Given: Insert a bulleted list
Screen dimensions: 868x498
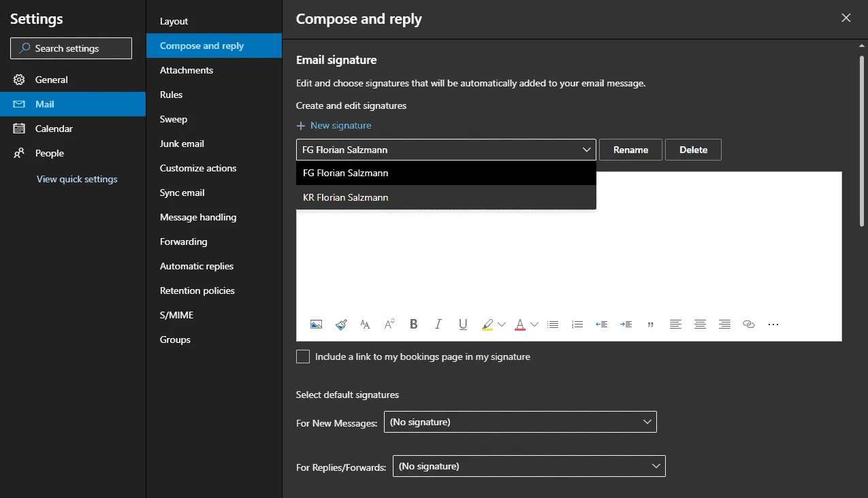Looking at the screenshot, I should coord(553,325).
